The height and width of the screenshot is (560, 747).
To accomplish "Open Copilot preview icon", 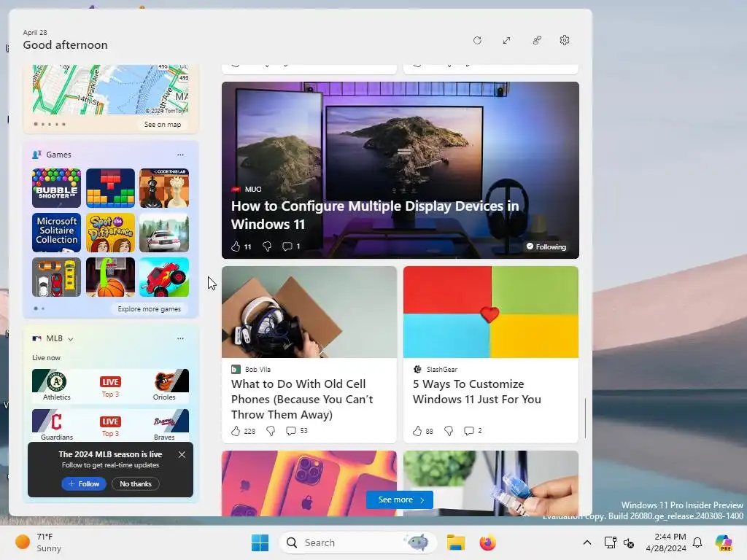I will click(724, 542).
